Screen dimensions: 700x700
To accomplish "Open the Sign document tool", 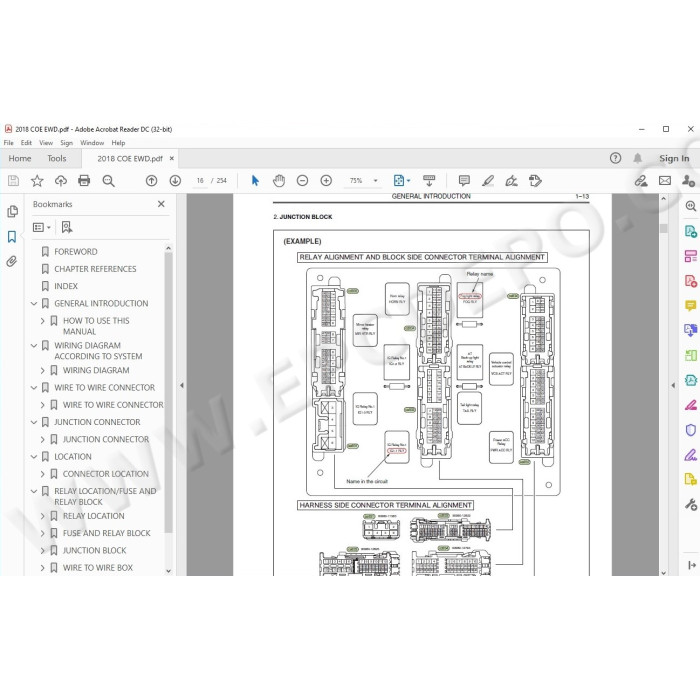I will pos(511,181).
